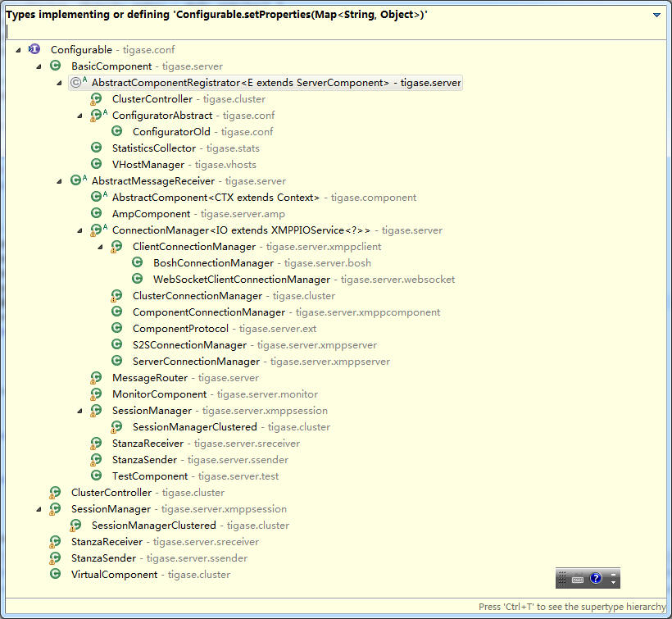672x619 pixels.
Task: Collapse the Configurable root node
Action: (x=19, y=50)
